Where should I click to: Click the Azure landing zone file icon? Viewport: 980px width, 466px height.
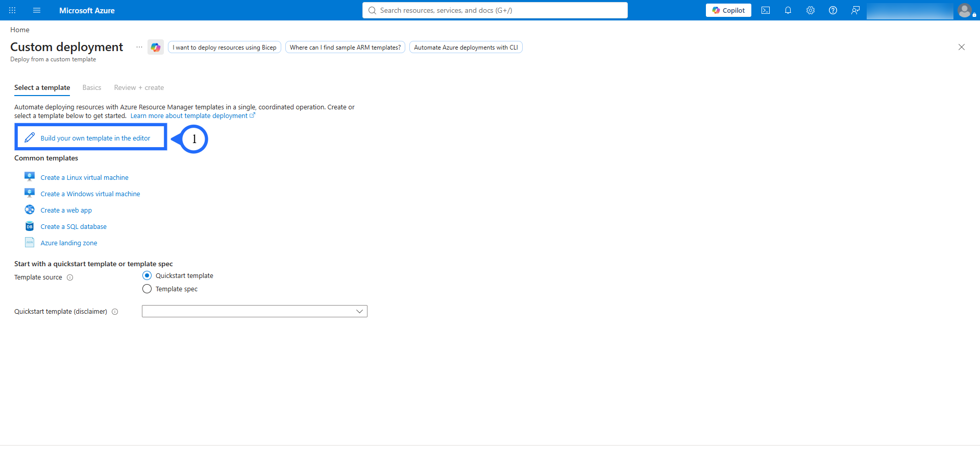click(x=30, y=243)
